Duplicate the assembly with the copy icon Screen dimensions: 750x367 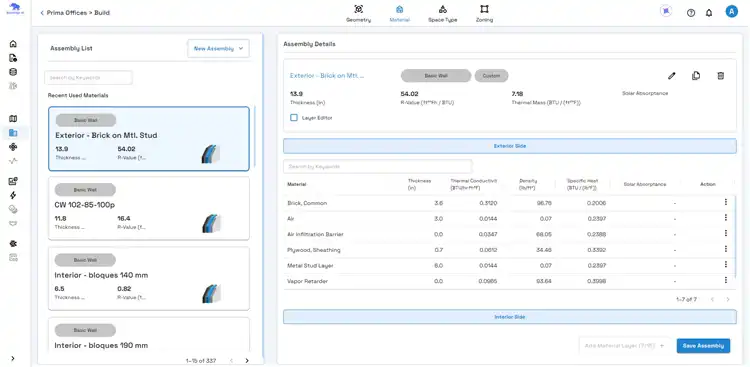tap(696, 76)
